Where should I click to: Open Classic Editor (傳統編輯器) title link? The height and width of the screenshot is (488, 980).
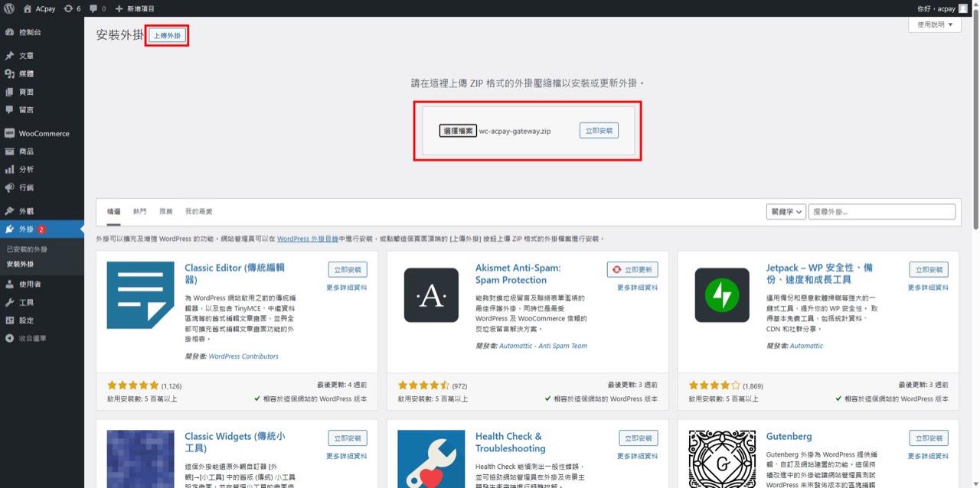(x=234, y=274)
